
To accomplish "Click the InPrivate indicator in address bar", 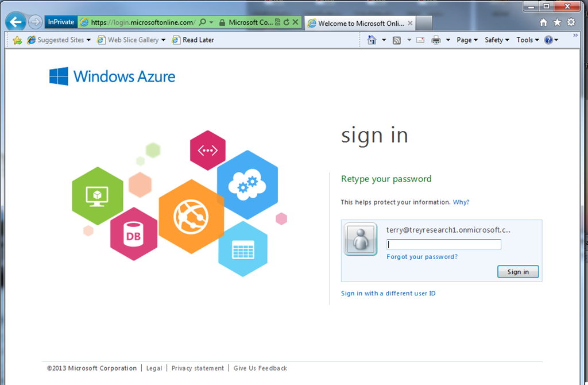I will (61, 22).
